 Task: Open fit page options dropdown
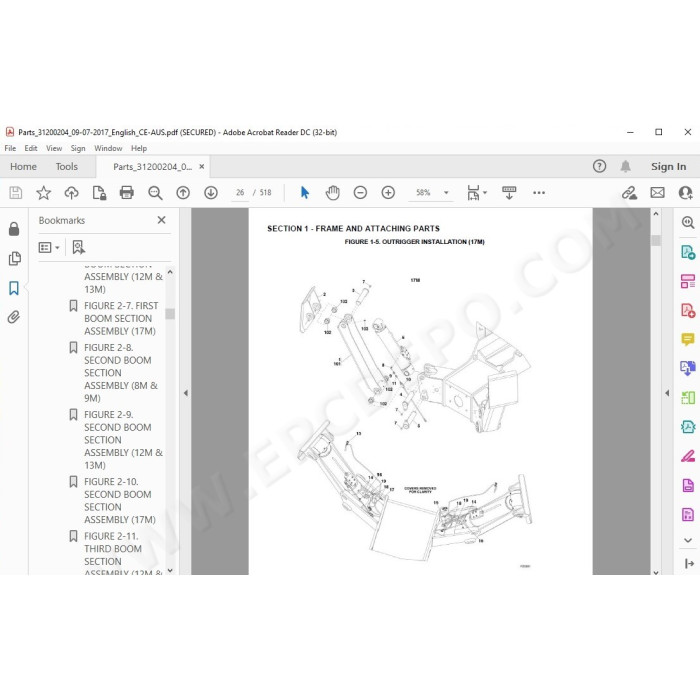477,193
